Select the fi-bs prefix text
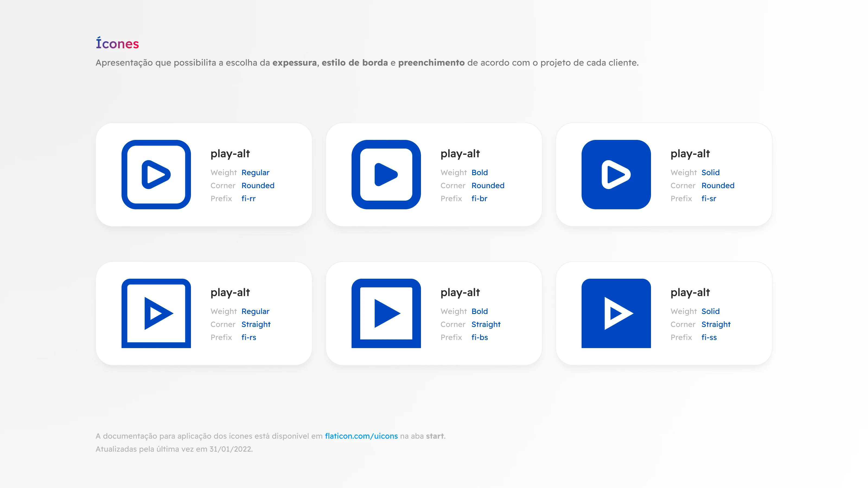 click(x=480, y=337)
